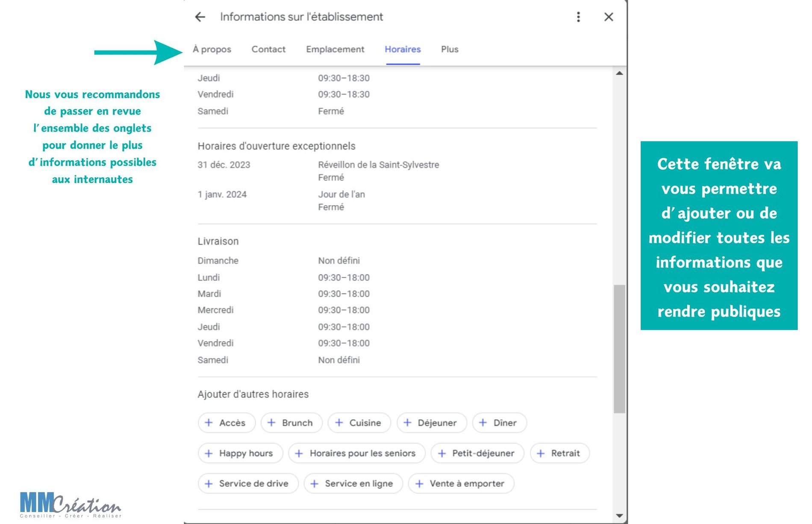Edit Livraison hours for Lundi
This screenshot has width=812, height=524.
[x=344, y=278]
